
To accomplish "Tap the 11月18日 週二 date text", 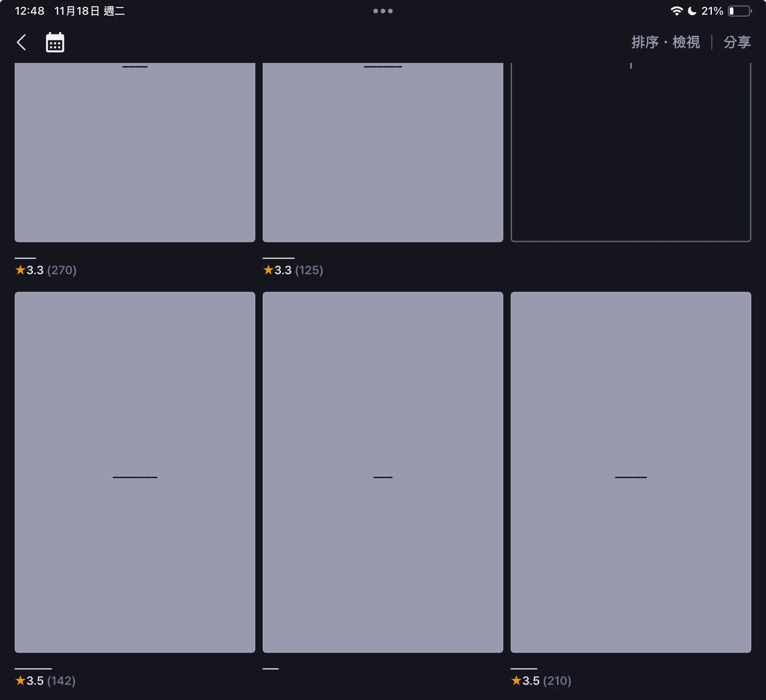I will [x=90, y=11].
